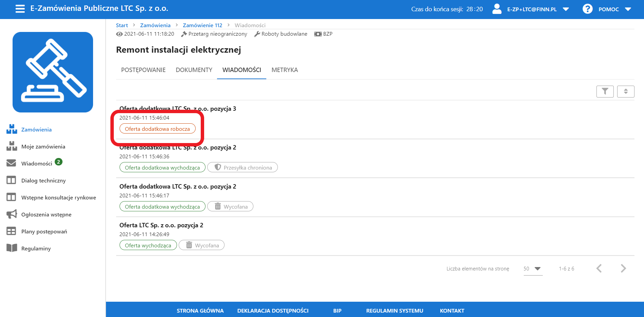Click the user account avatar icon
The width and height of the screenshot is (644, 317).
(x=497, y=9)
